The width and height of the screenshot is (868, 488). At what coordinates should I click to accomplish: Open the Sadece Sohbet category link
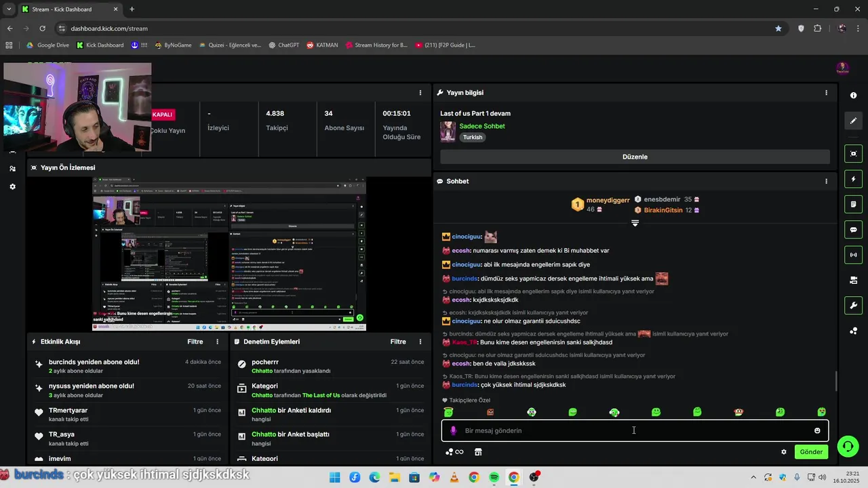tap(482, 126)
